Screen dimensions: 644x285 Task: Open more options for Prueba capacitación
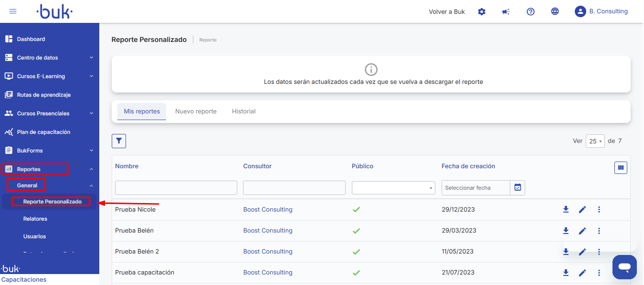tap(599, 273)
